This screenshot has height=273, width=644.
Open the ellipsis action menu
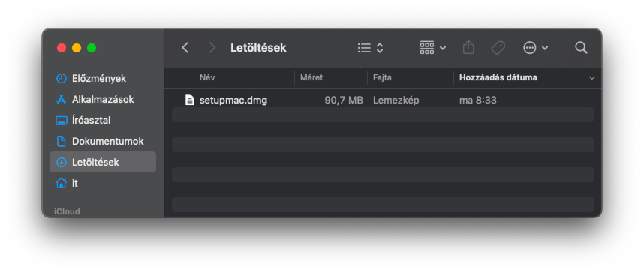pos(536,48)
